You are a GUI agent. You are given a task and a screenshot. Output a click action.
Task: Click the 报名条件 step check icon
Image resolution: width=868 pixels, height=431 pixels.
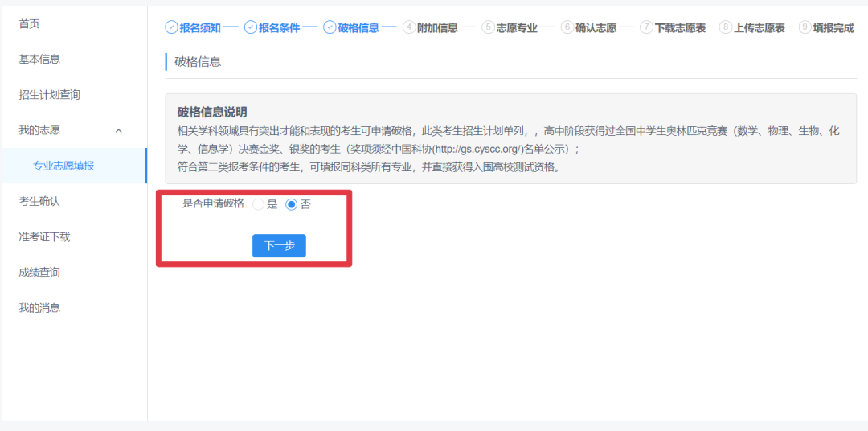(x=250, y=27)
